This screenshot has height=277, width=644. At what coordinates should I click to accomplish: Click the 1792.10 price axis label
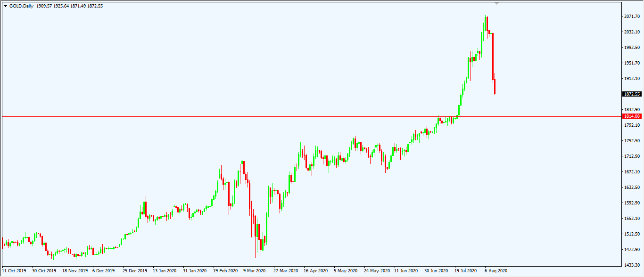632,125
